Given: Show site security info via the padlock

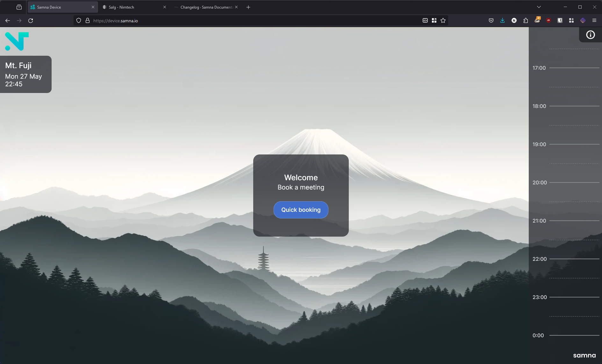Looking at the screenshot, I should (x=88, y=21).
